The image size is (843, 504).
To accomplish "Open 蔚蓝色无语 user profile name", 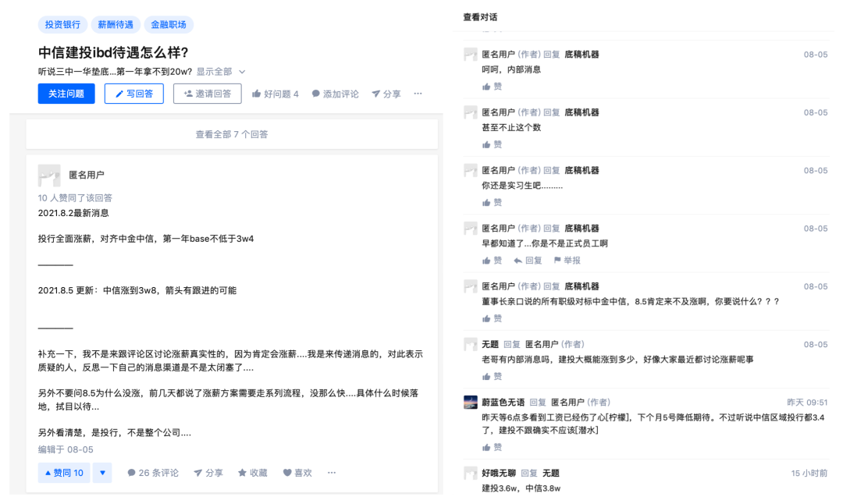I will (x=503, y=403).
